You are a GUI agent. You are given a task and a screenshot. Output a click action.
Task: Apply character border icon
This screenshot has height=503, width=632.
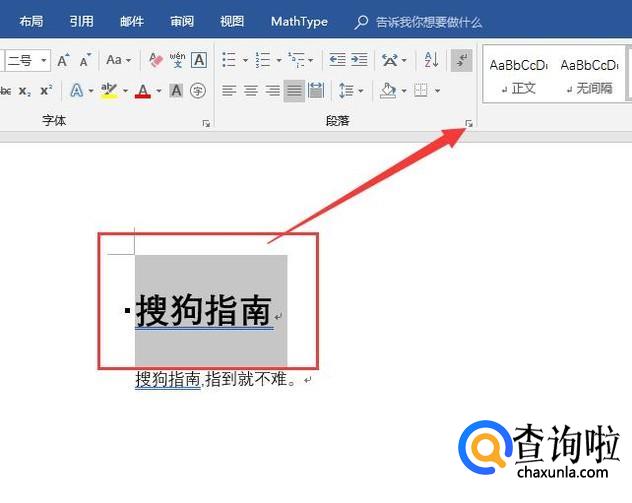pyautogui.click(x=199, y=60)
